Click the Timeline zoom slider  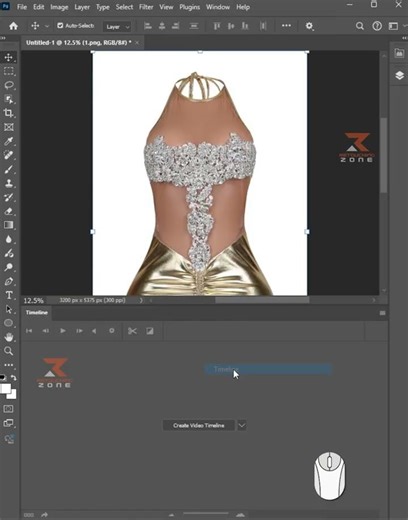click(206, 514)
